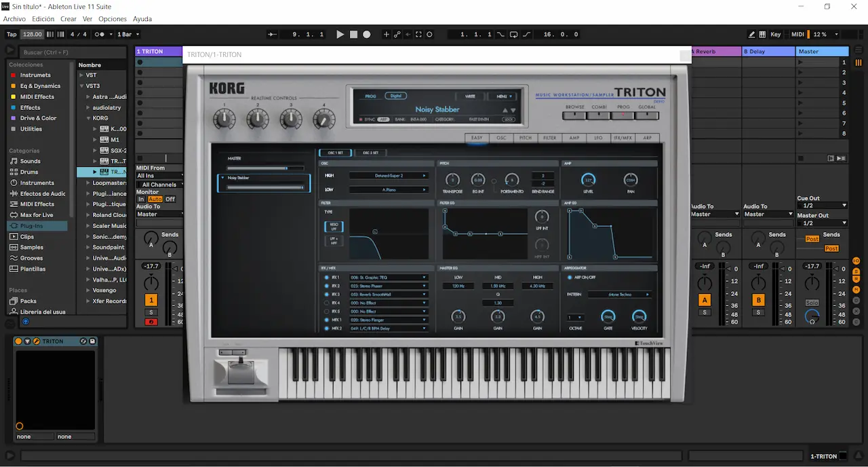Click the MASTER volume slider in TRITON

pyautogui.click(x=266, y=168)
